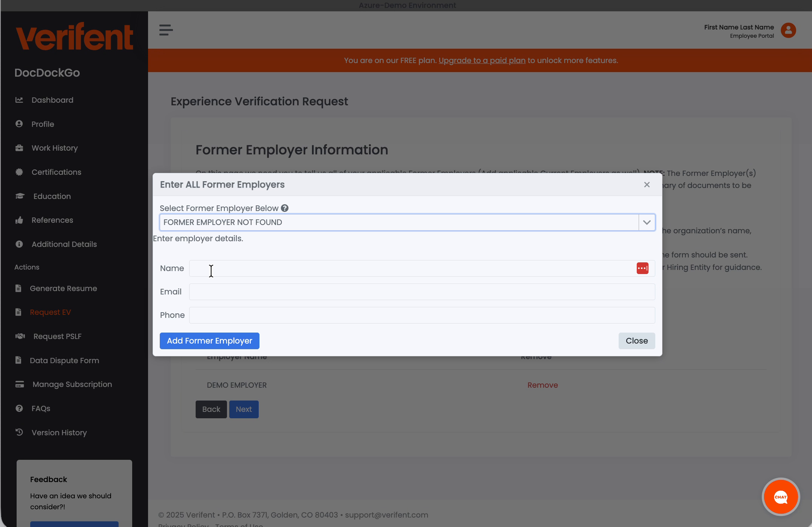Click the Request PSLF hand icon

(x=20, y=336)
